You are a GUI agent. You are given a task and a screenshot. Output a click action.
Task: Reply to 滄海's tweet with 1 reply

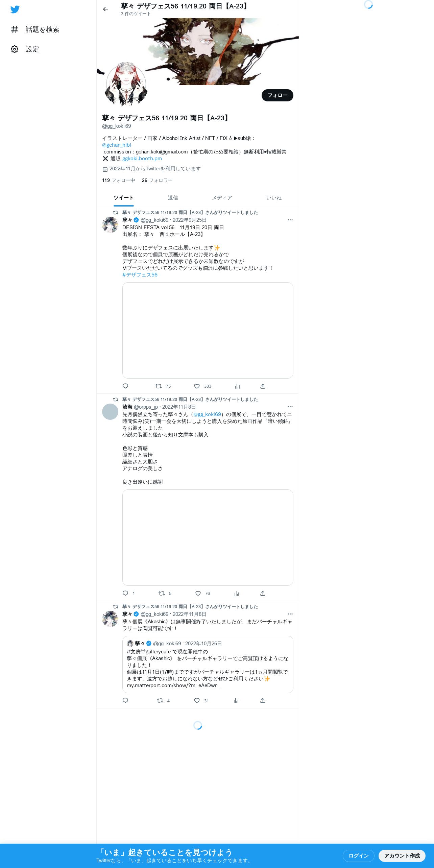point(125,593)
